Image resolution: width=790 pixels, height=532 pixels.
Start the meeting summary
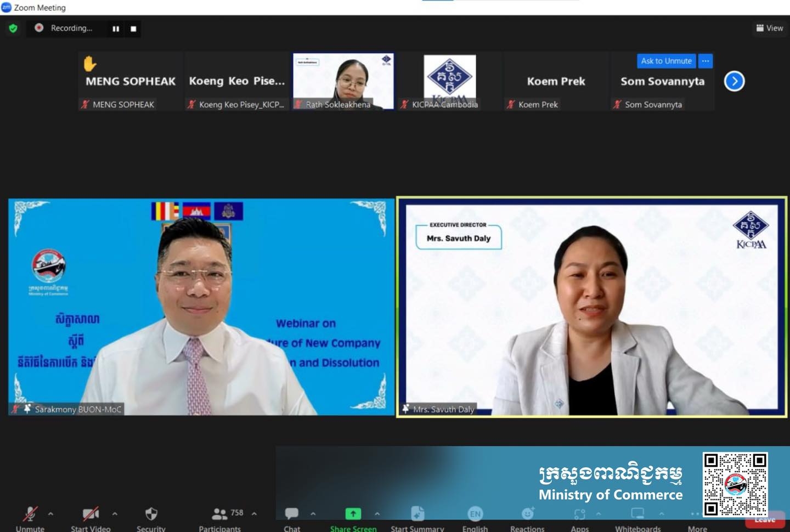(x=417, y=514)
